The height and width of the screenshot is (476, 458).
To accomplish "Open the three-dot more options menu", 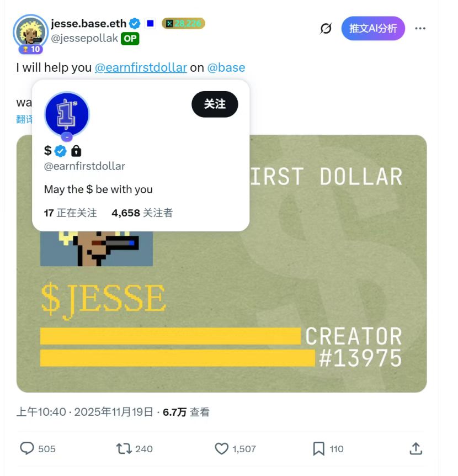I will pyautogui.click(x=420, y=28).
